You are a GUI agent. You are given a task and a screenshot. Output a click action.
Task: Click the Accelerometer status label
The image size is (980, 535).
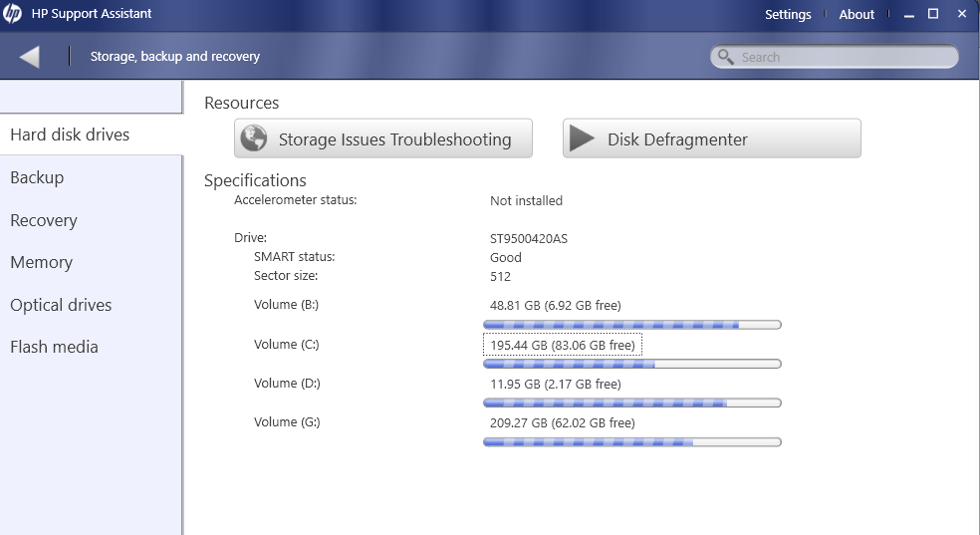(296, 200)
